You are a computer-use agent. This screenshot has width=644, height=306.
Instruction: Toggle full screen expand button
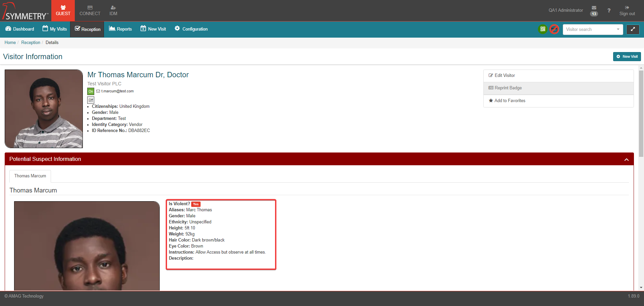pyautogui.click(x=633, y=29)
